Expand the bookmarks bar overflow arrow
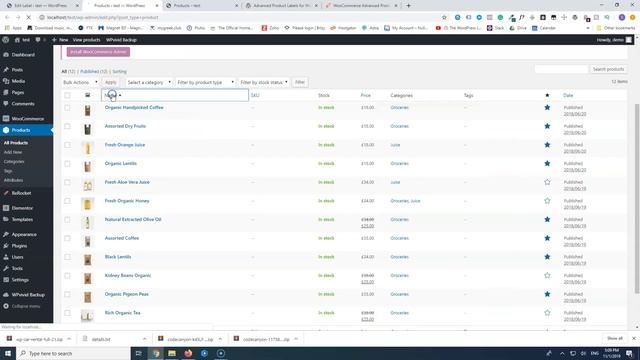 click(x=588, y=28)
